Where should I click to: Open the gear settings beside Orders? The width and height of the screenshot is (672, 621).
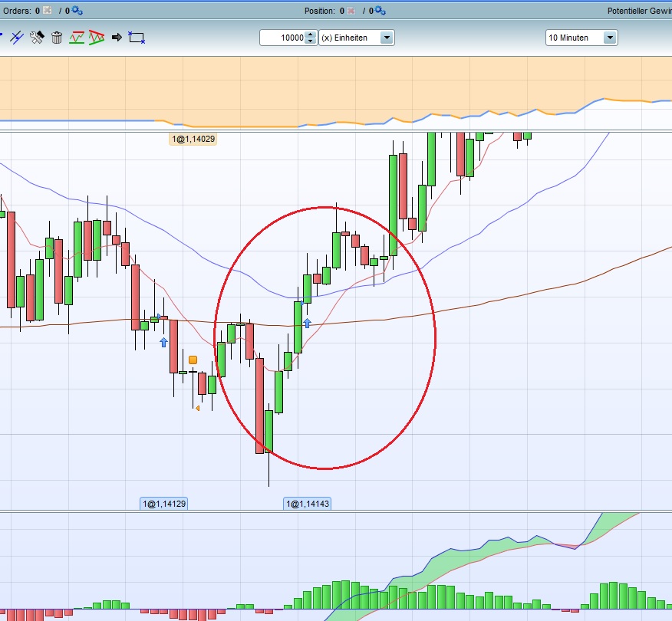point(77,10)
